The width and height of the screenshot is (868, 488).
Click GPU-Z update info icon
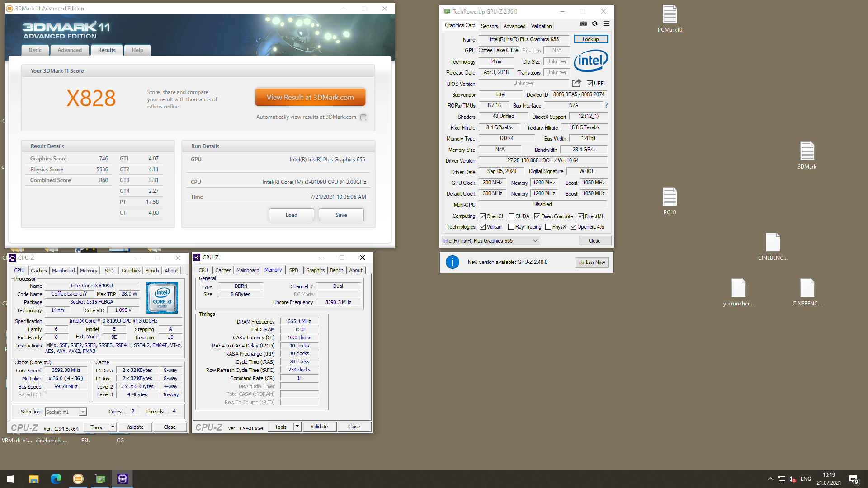click(x=453, y=262)
